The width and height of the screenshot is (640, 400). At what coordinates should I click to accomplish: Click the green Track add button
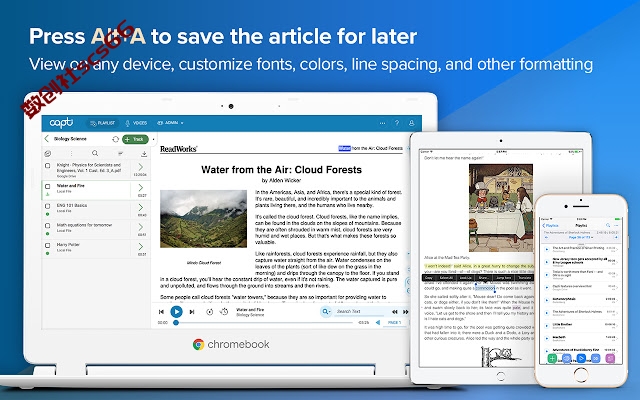coord(135,139)
